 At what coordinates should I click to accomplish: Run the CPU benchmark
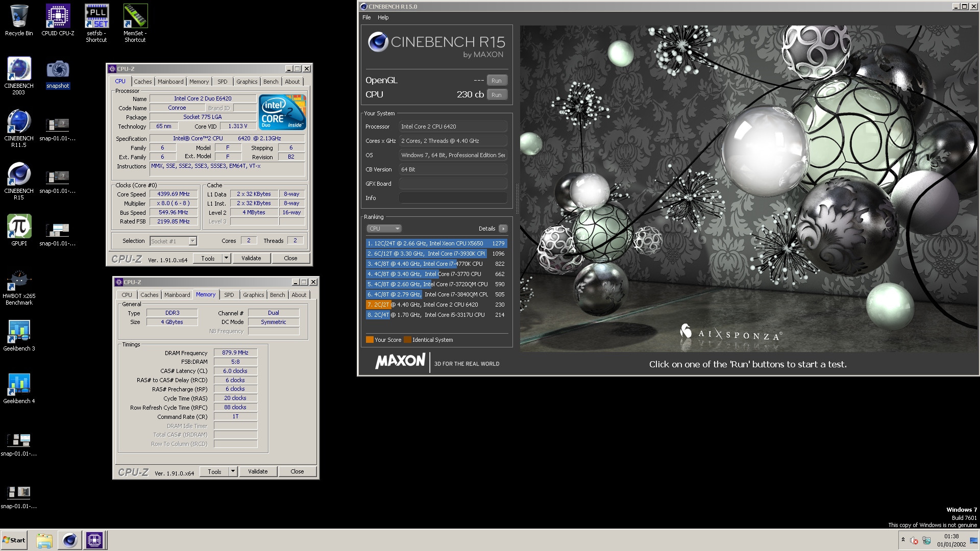tap(497, 95)
